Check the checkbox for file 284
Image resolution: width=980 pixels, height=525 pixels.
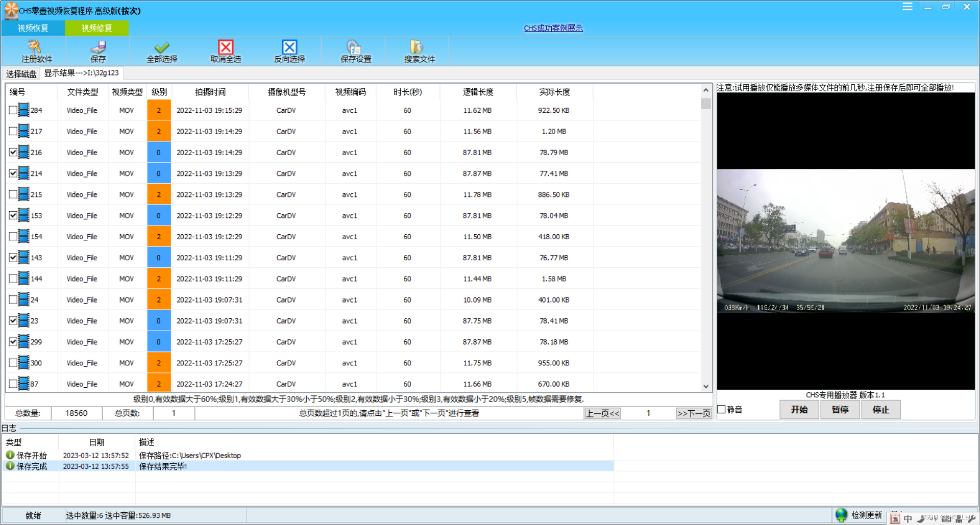(x=13, y=110)
